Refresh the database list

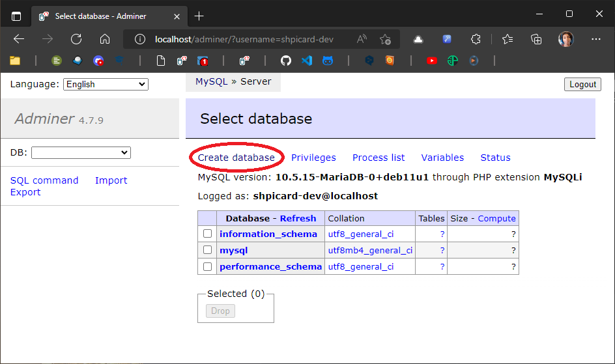(x=298, y=218)
